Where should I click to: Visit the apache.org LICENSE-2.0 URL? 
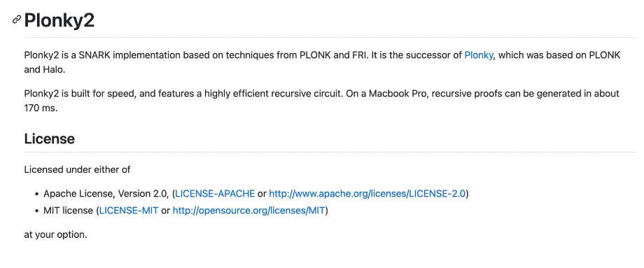pos(367,193)
